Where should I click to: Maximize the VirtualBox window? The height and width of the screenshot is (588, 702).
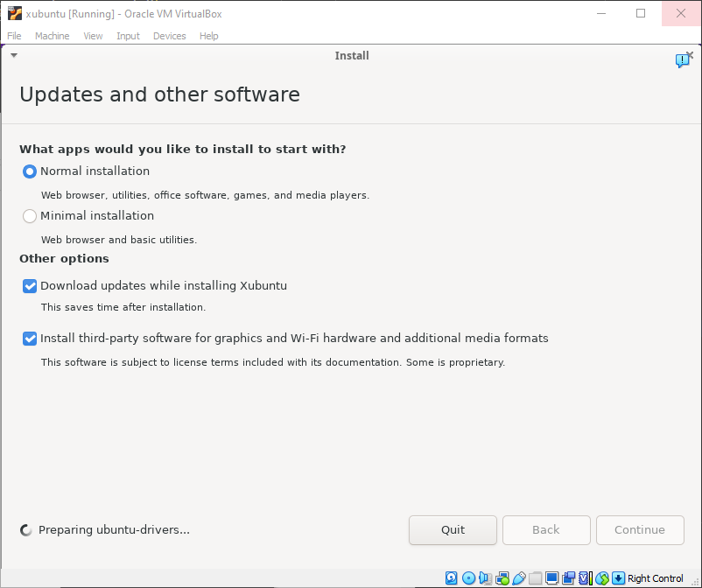tap(641, 13)
